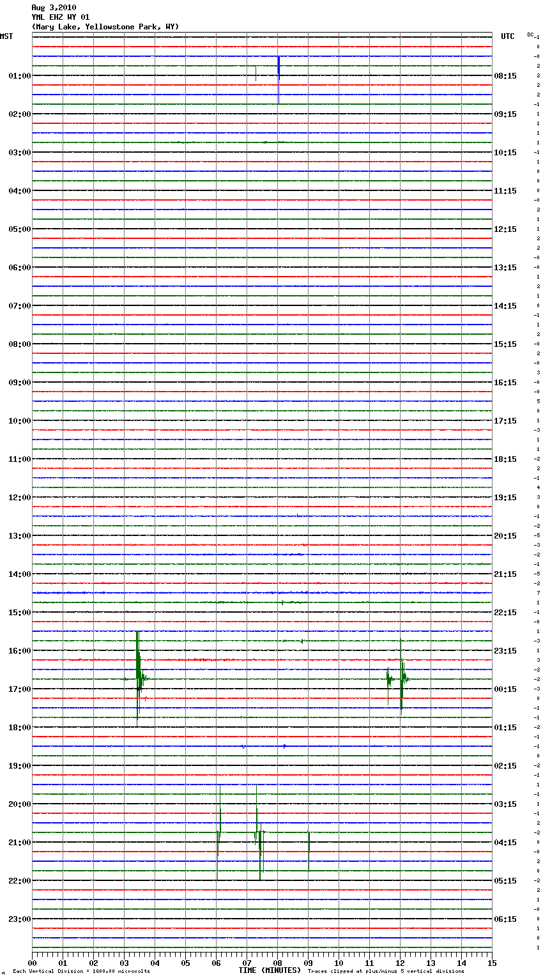
Task: Click the '13:00' MST time label
Action: tap(20, 536)
